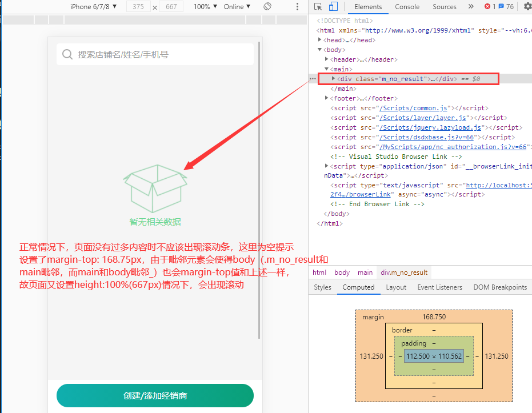Open the iPhone 6/7/8 device dropdown

(93, 6)
